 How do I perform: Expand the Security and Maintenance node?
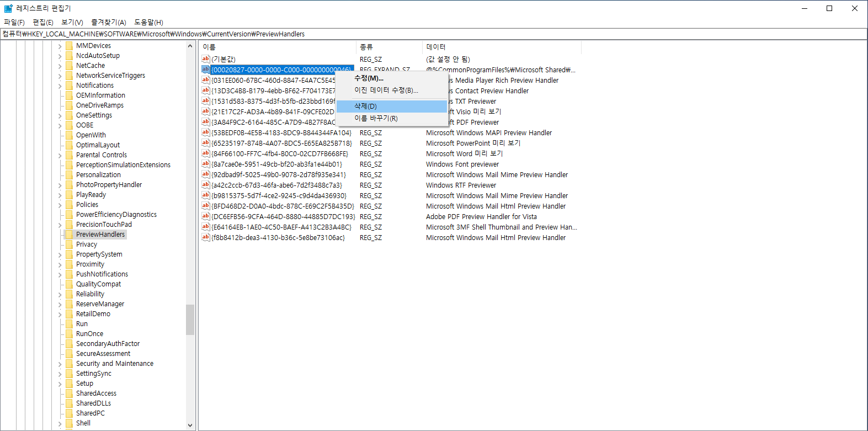[60, 364]
